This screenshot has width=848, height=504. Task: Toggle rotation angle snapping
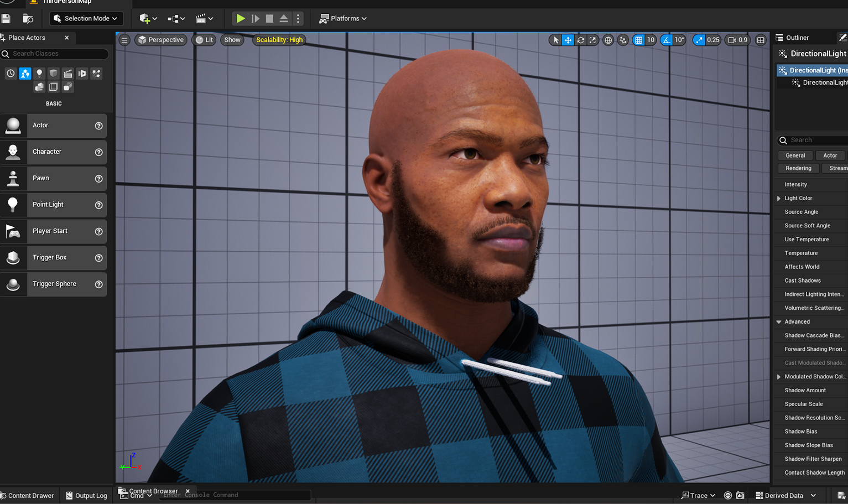(x=667, y=40)
